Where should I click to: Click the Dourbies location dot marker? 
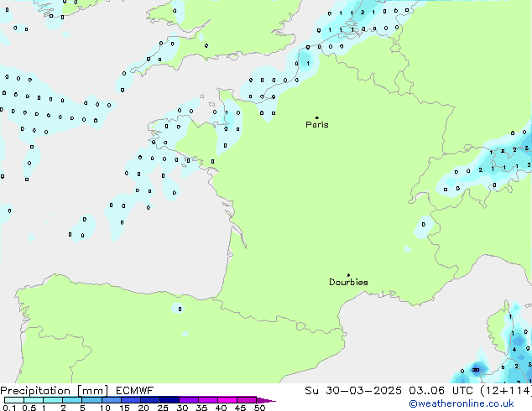tap(348, 275)
